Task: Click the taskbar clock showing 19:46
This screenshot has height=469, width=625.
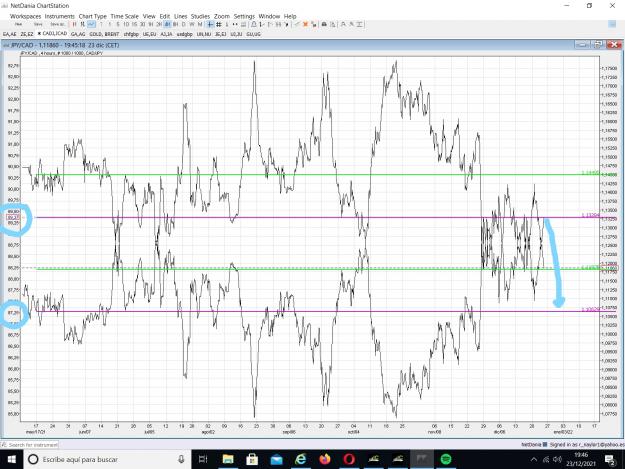Action: (581, 459)
